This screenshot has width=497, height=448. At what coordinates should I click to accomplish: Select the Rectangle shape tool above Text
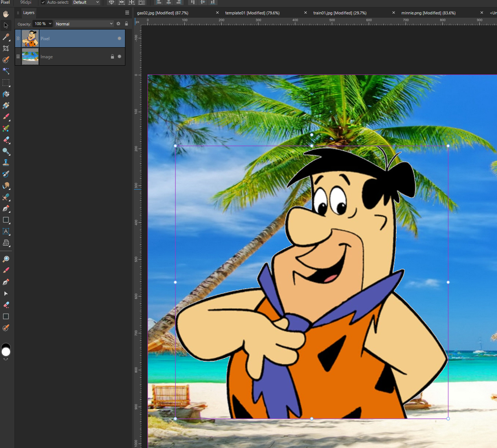[6, 220]
